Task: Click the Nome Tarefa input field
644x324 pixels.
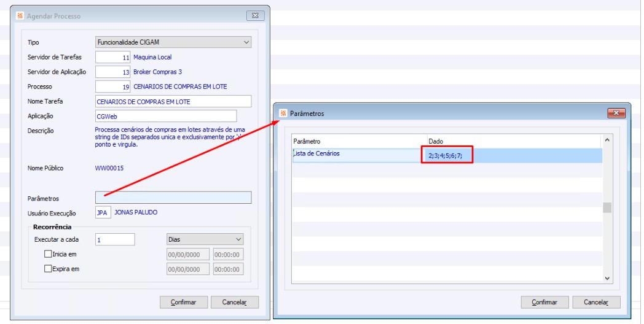Action: point(173,101)
